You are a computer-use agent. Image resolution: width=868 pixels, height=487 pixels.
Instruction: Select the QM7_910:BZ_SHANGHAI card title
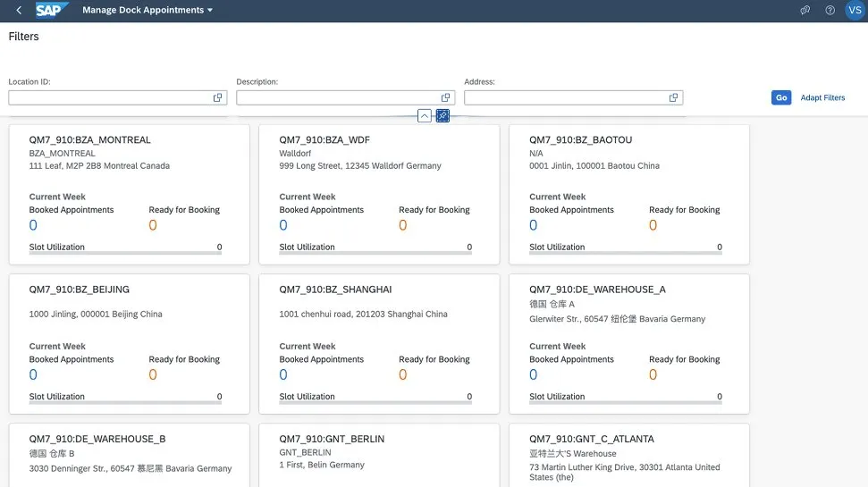pyautogui.click(x=335, y=290)
